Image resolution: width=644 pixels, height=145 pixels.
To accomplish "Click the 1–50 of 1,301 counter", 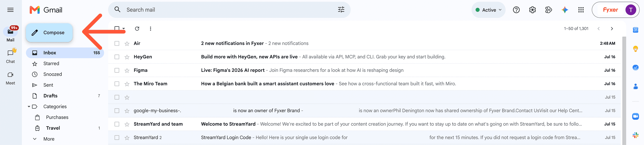I will point(576,28).
